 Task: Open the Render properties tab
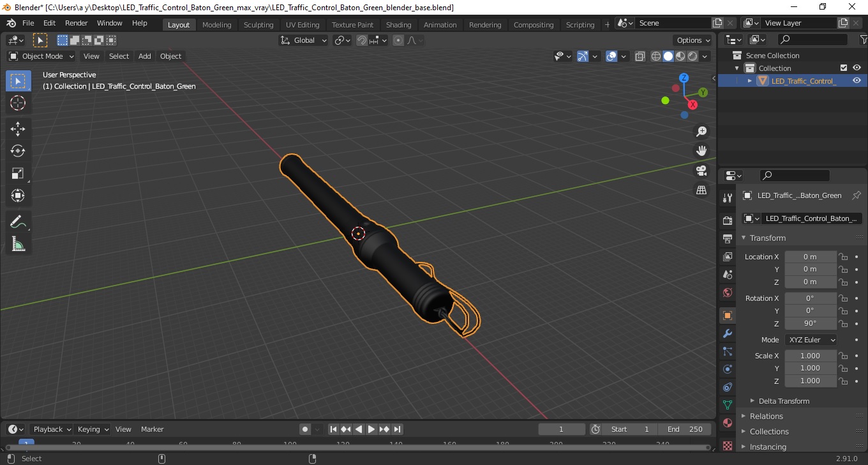point(728,220)
